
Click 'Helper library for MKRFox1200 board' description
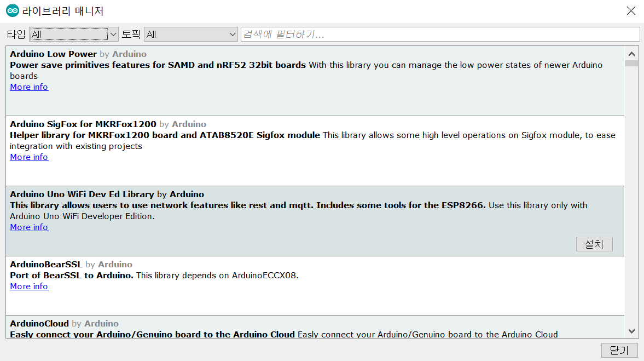click(x=165, y=135)
